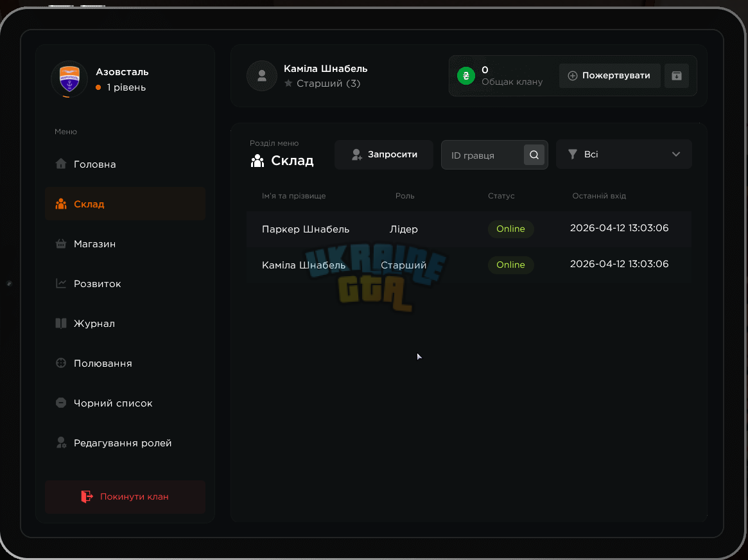The height and width of the screenshot is (560, 748).
Task: Click the Роль column header
Action: tap(405, 196)
